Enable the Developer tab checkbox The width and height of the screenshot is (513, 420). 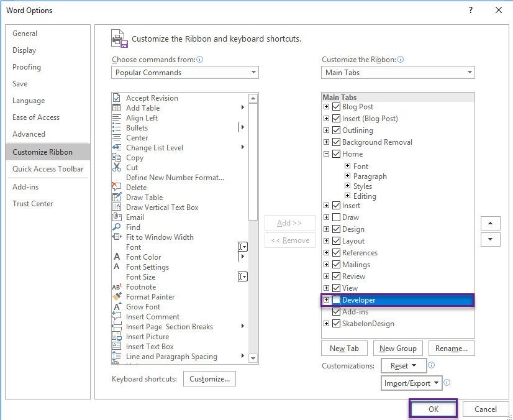[336, 300]
